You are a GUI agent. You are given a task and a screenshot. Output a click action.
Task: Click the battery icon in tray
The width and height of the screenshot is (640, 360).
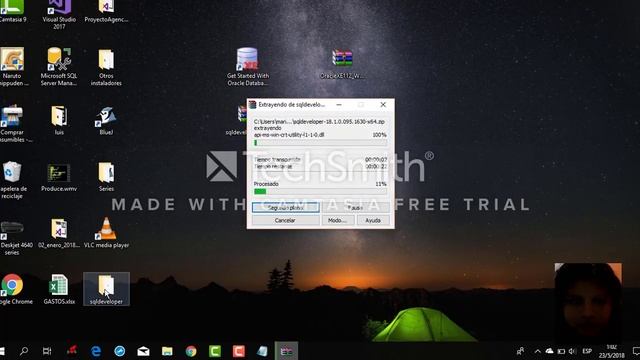pyautogui.click(x=561, y=351)
